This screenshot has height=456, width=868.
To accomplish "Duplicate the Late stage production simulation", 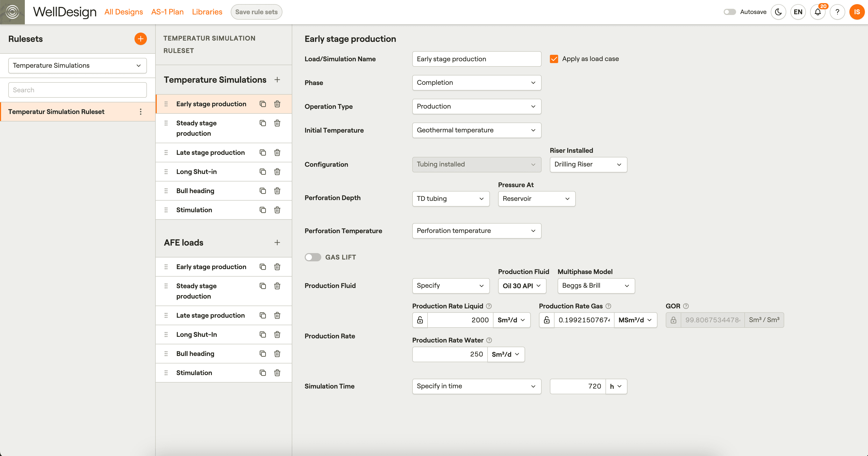I will (x=263, y=153).
